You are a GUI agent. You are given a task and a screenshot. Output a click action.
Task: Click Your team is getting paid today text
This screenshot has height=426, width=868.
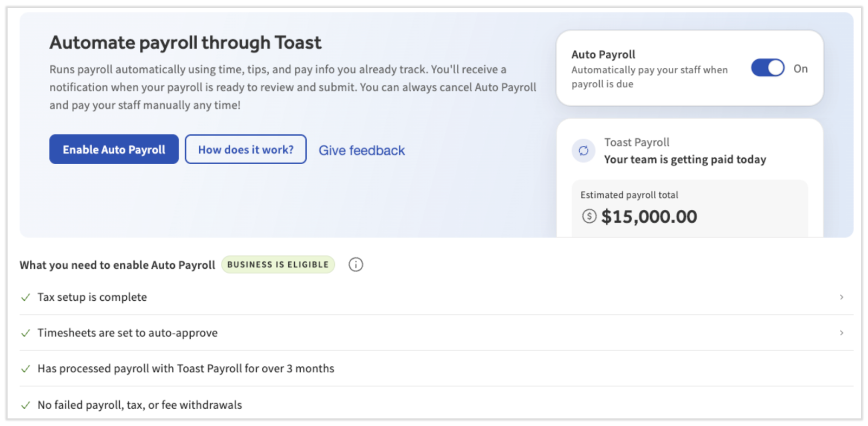[x=685, y=159]
